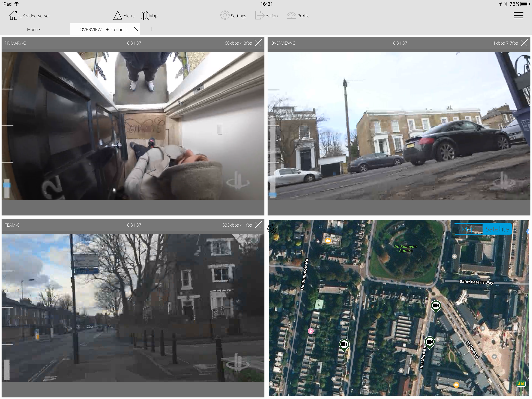Tap the 335kbps 4.1fps bitrate readout
The height and width of the screenshot is (399, 532).
click(237, 225)
